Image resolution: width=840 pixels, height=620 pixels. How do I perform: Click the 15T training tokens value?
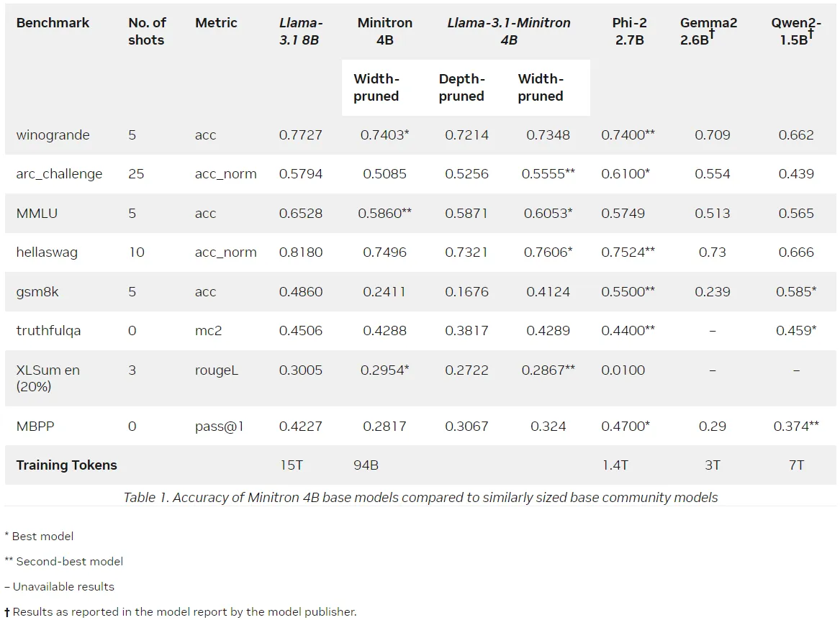(x=292, y=465)
